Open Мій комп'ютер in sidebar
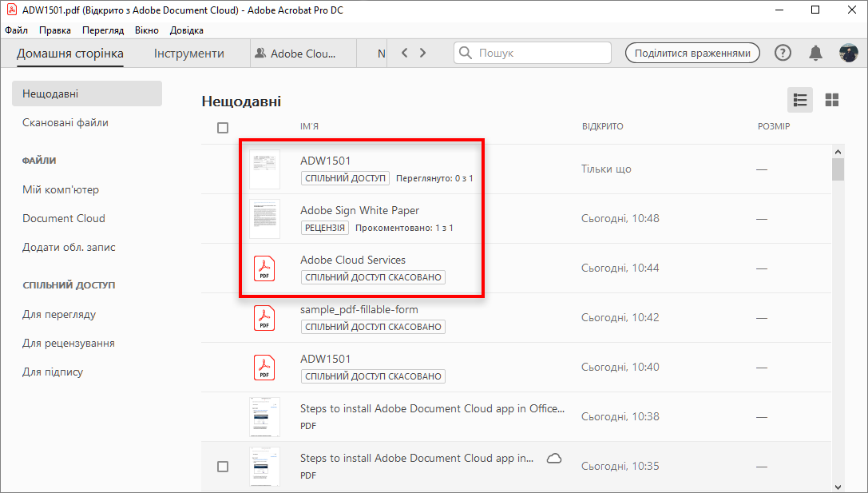Screen dimensions: 868x493 [x=61, y=189]
